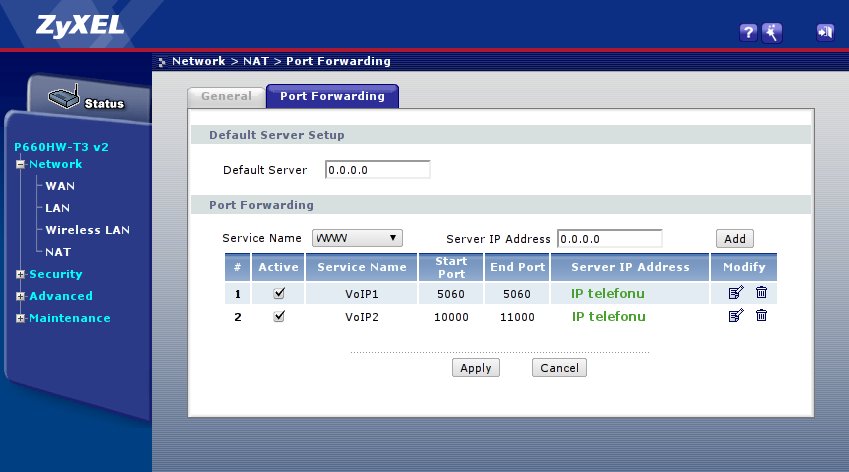Click the Default Server input field

377,170
